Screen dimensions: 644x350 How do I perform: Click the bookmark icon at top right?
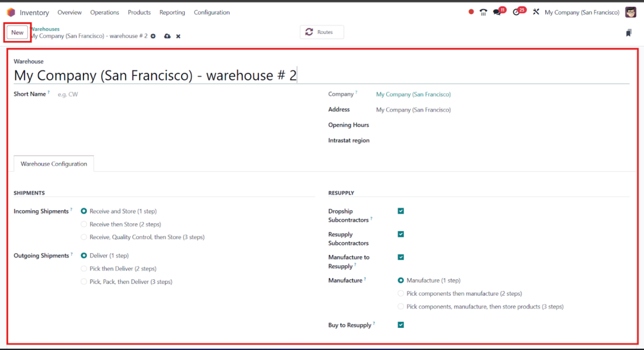click(629, 33)
